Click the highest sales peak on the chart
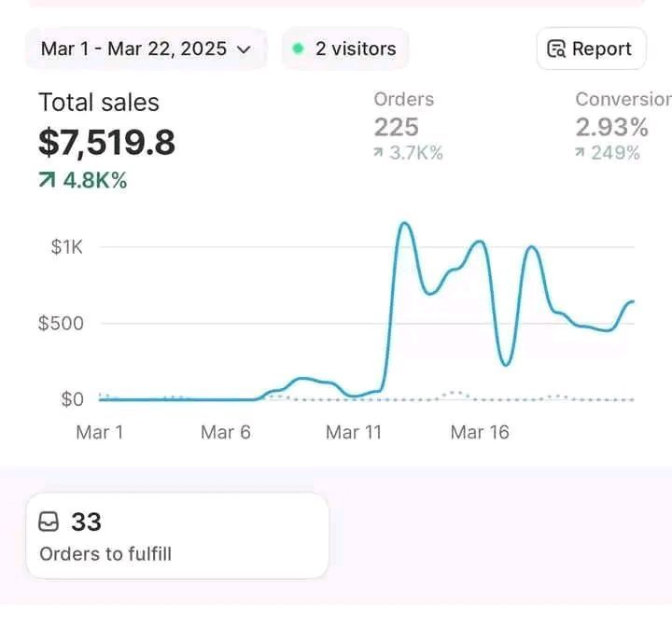Viewport: 672px width, 626px height. (404, 225)
